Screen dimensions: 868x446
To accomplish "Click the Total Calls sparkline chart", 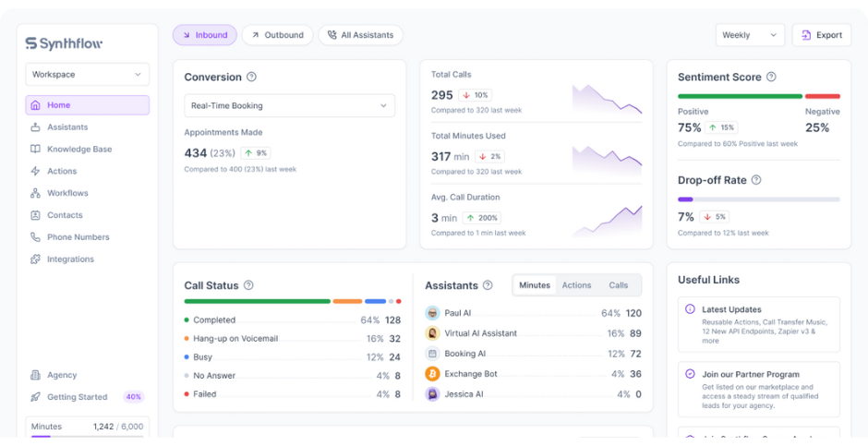I will [x=608, y=99].
